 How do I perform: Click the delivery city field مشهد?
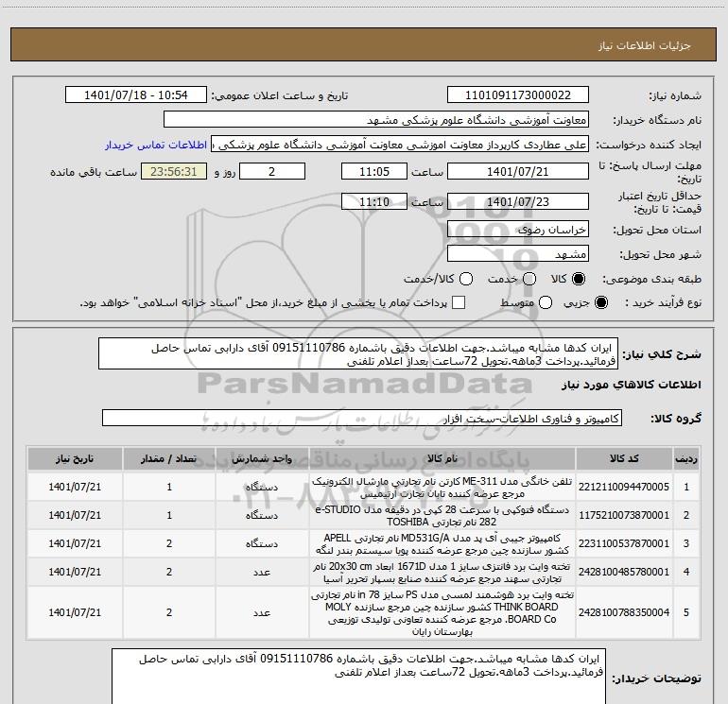518,254
